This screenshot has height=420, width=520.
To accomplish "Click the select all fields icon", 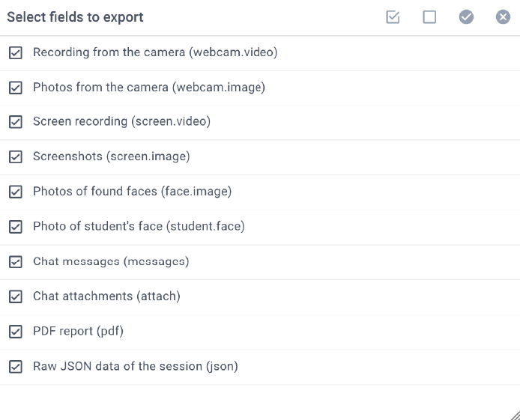I will tap(393, 17).
